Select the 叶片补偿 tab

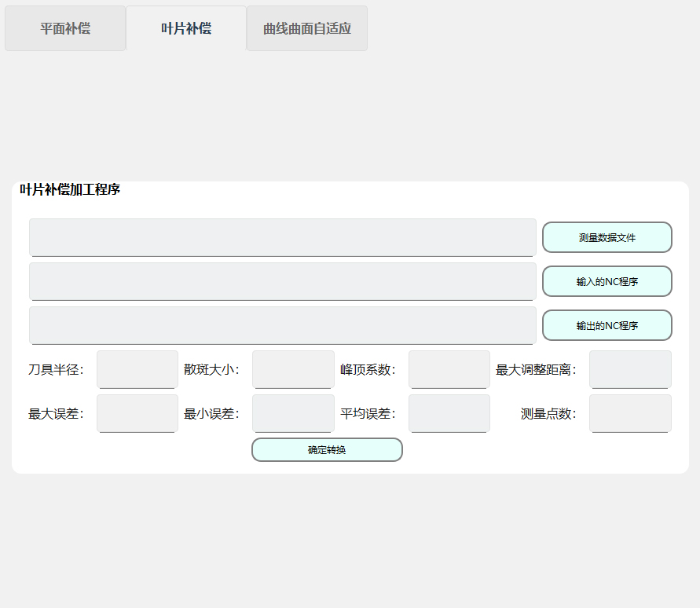pos(186,29)
